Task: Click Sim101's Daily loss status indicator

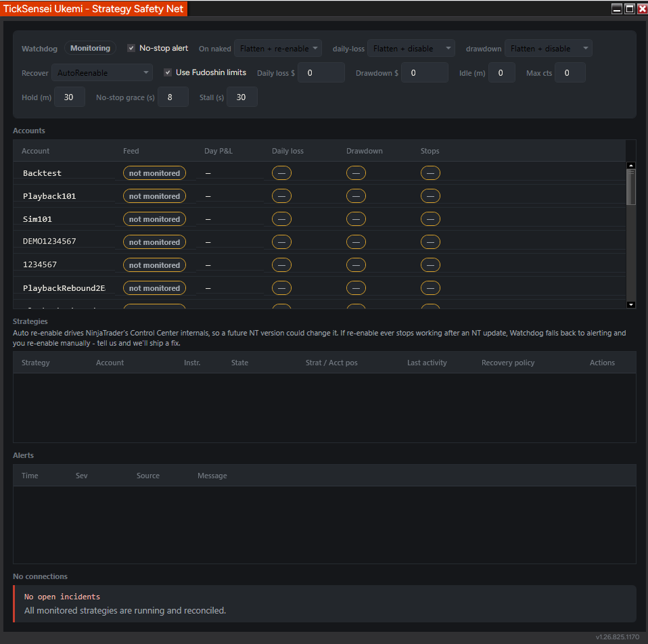Action: click(281, 219)
